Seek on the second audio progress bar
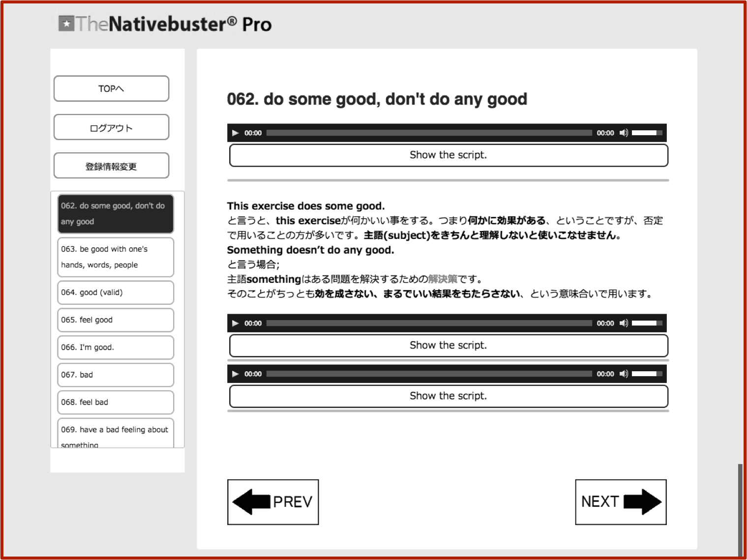This screenshot has height=560, width=747. click(429, 323)
